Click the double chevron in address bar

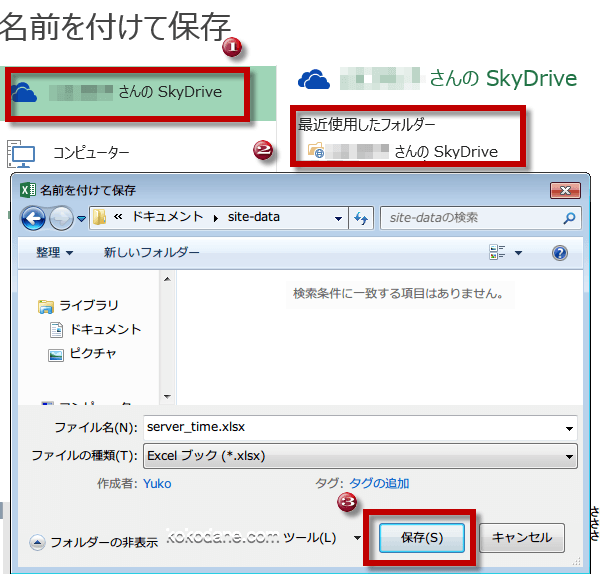[118, 217]
